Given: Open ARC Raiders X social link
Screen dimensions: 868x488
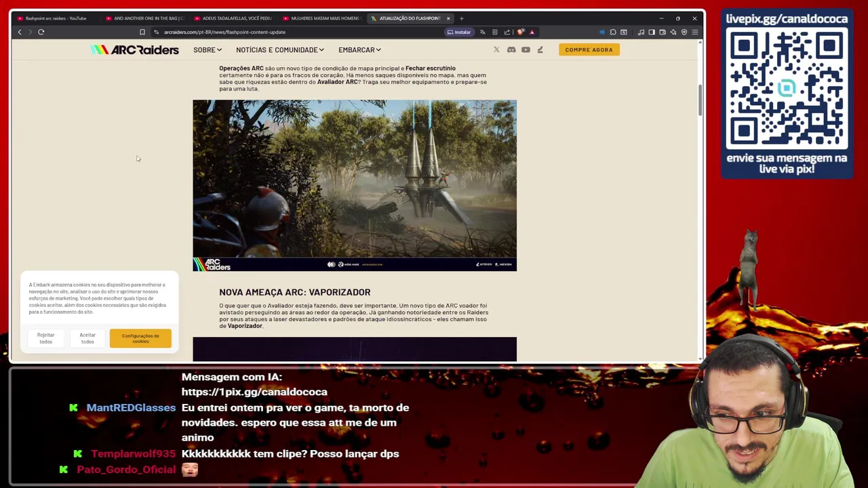Looking at the screenshot, I should 496,49.
